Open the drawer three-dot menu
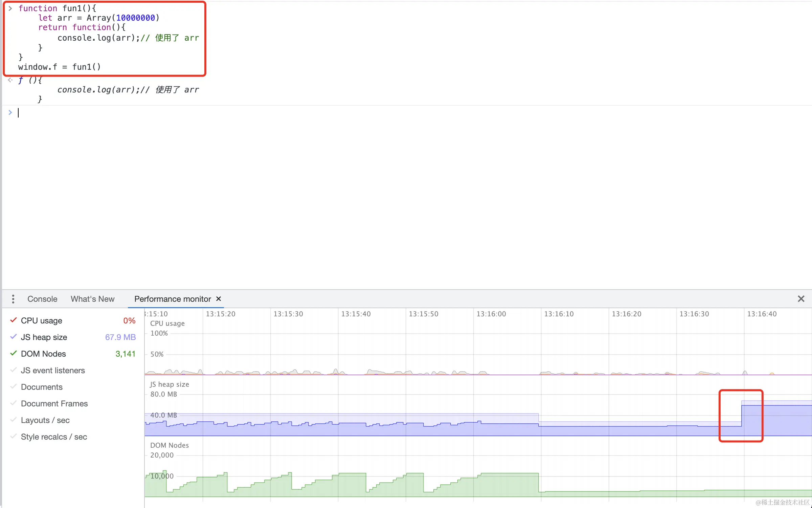The width and height of the screenshot is (812, 508). tap(13, 299)
